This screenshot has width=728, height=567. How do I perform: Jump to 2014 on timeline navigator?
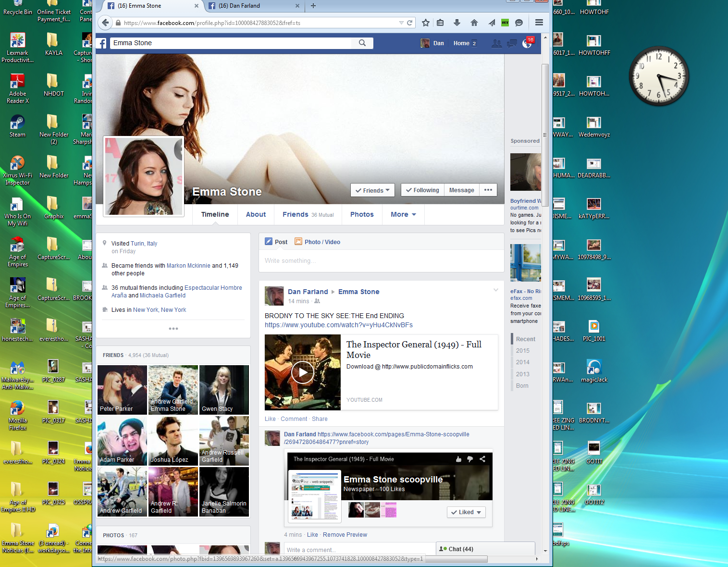[x=523, y=362]
